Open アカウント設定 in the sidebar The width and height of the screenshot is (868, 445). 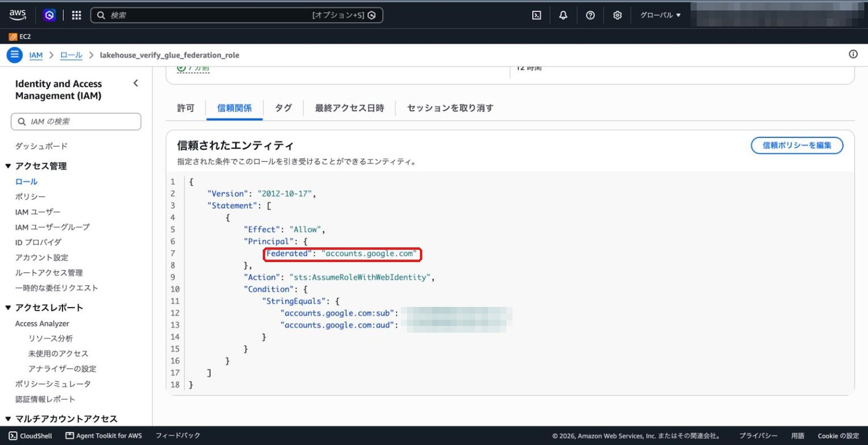pyautogui.click(x=42, y=258)
